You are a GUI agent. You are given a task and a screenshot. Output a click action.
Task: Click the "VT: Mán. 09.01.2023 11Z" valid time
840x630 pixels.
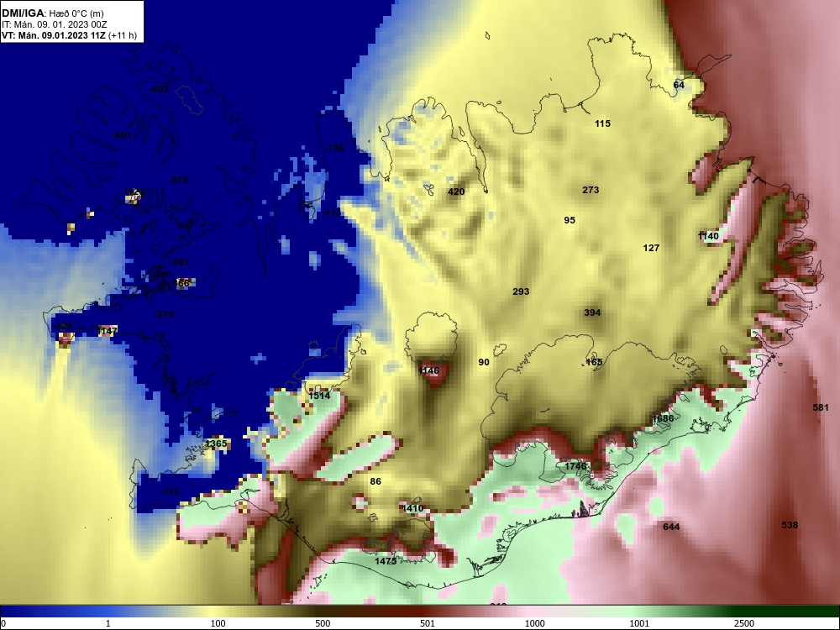pyautogui.click(x=54, y=36)
